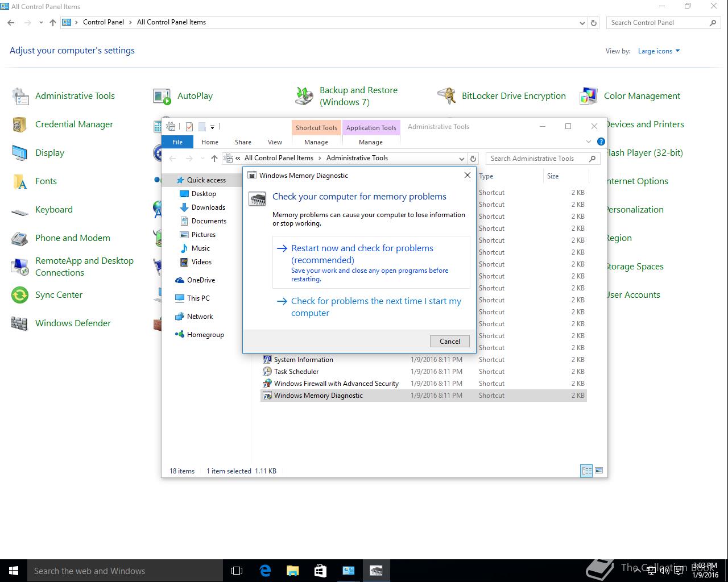The image size is (728, 582).
Task: Open Backup and Restore (Windows 7)
Action: click(346, 96)
